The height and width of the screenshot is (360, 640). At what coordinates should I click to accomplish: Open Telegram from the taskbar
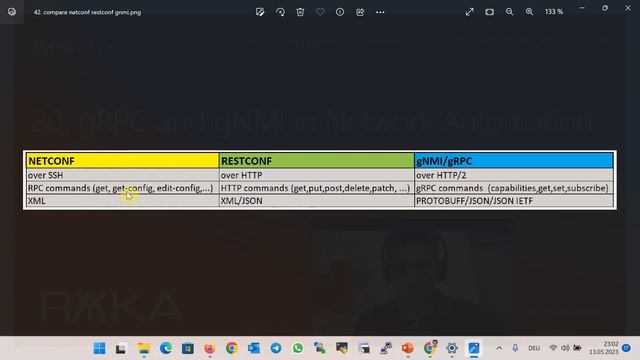pyautogui.click(x=276, y=348)
